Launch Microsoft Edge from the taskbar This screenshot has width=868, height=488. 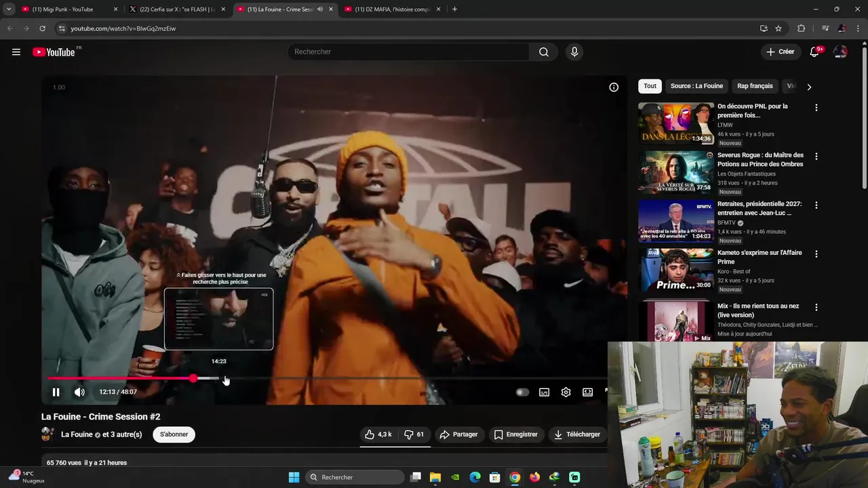[475, 477]
